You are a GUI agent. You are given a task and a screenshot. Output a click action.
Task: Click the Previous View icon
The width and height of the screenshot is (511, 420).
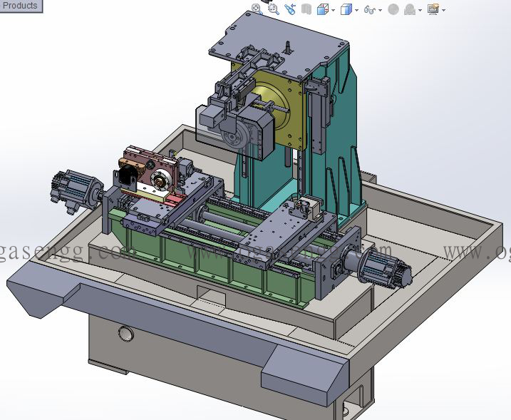coord(290,9)
